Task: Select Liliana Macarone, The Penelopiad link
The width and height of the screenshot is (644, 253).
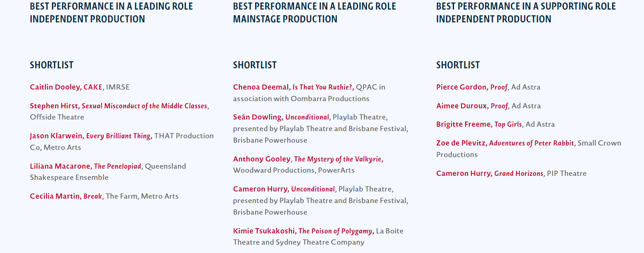Action: pyautogui.click(x=86, y=166)
